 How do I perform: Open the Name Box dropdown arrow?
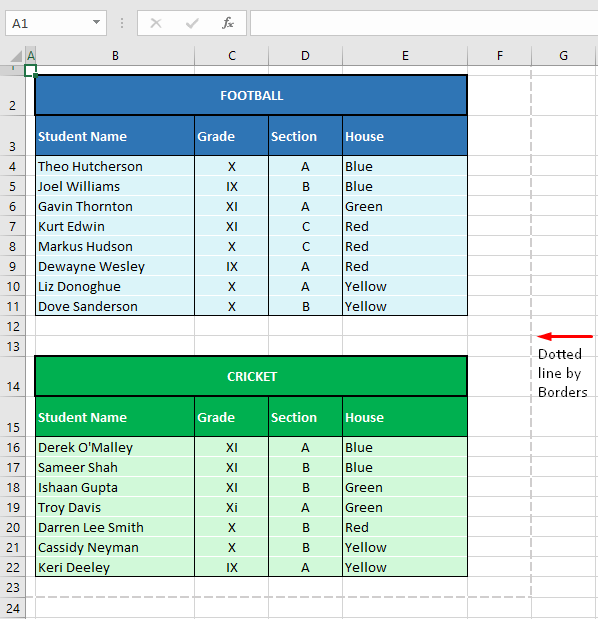[96, 23]
